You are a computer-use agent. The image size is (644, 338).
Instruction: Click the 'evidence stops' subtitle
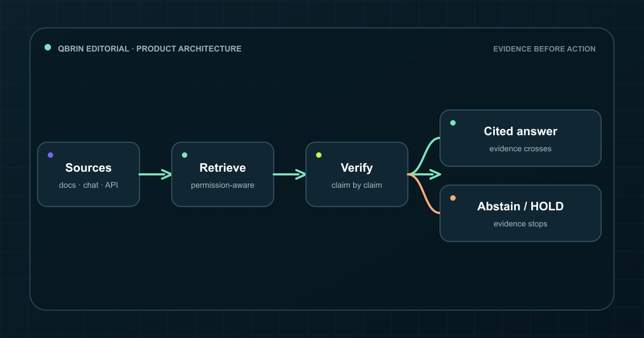click(x=521, y=224)
